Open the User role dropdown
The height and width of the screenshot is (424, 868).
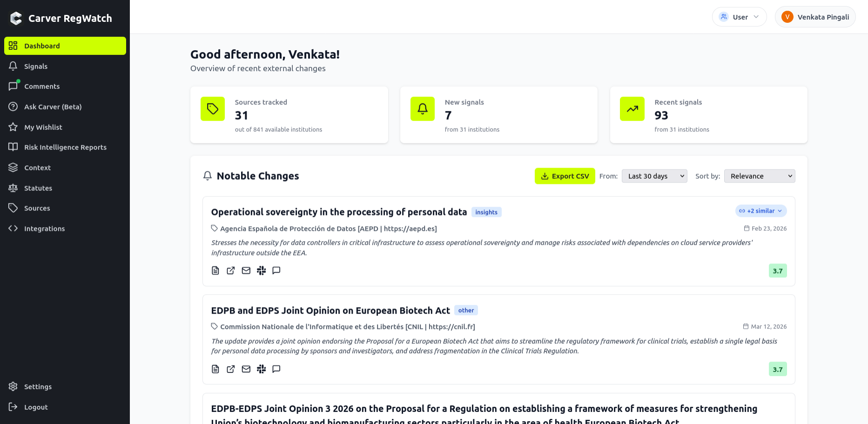point(739,17)
